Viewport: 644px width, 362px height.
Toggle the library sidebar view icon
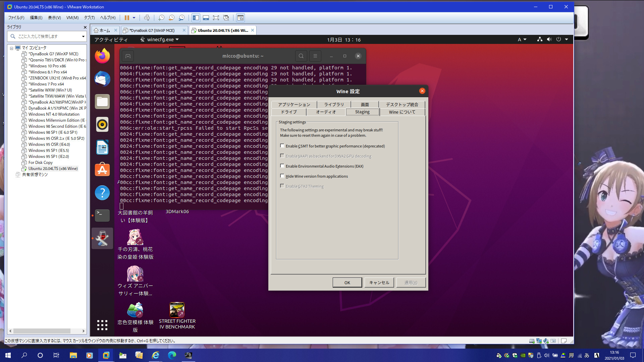[x=196, y=18]
